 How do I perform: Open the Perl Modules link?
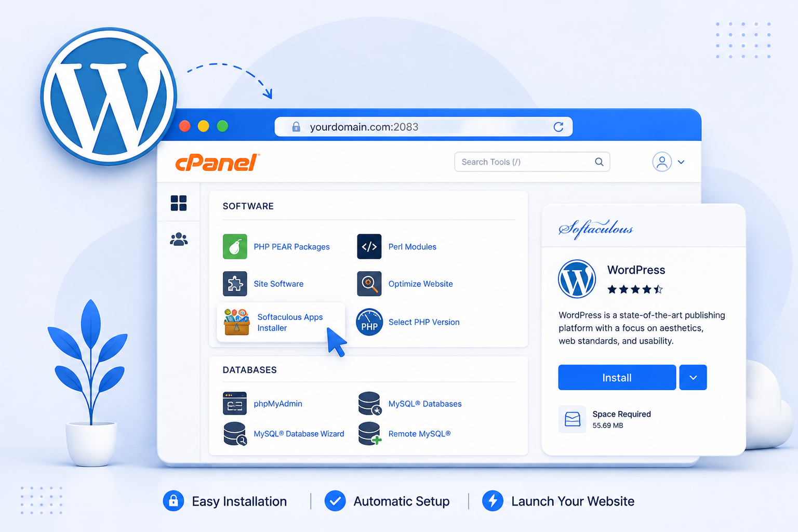[x=413, y=247]
